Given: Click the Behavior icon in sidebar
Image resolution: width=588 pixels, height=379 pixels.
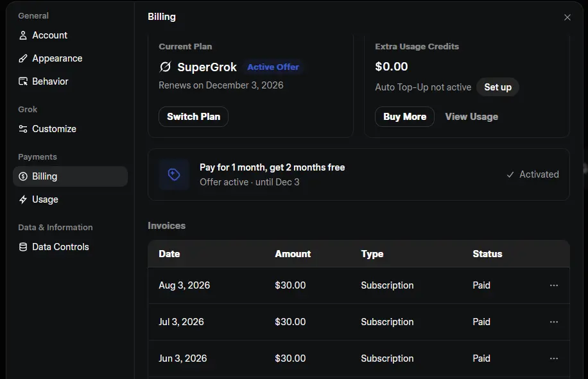Looking at the screenshot, I should click(23, 81).
